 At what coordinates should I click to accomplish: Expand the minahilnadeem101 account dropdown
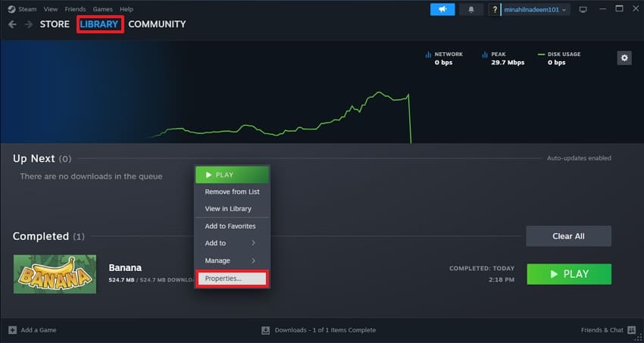point(535,9)
